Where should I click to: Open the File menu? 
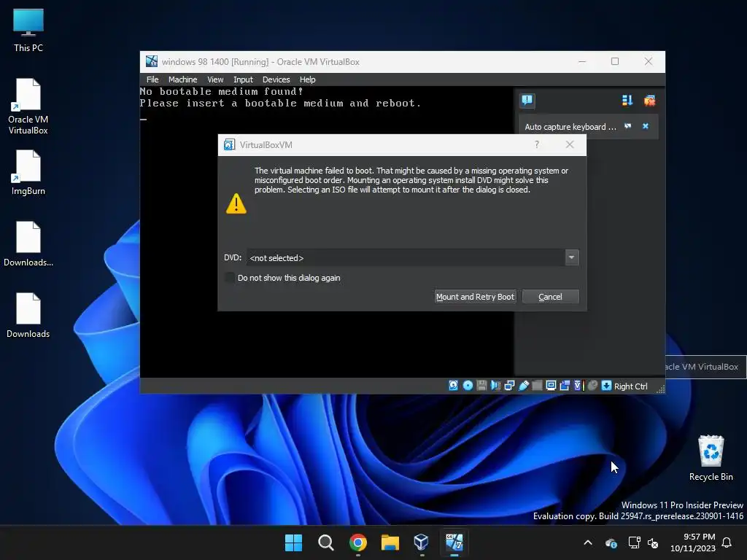click(152, 79)
